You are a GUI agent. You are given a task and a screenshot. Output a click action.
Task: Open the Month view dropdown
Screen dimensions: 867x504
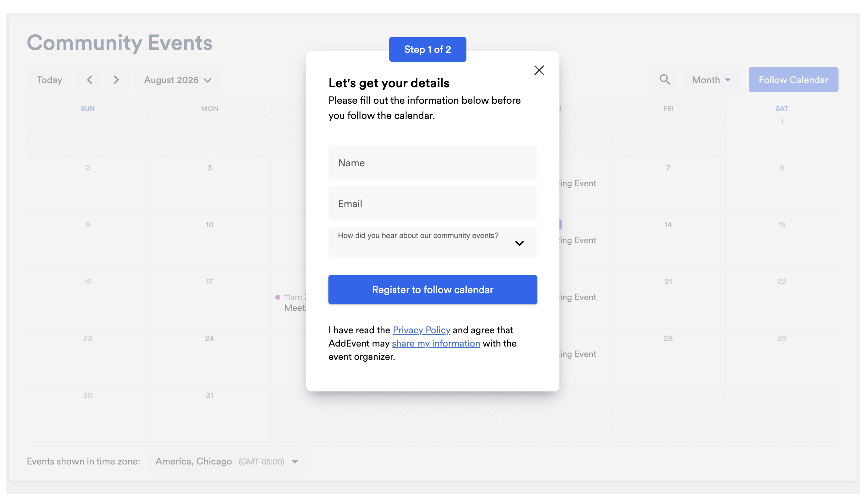[711, 80]
